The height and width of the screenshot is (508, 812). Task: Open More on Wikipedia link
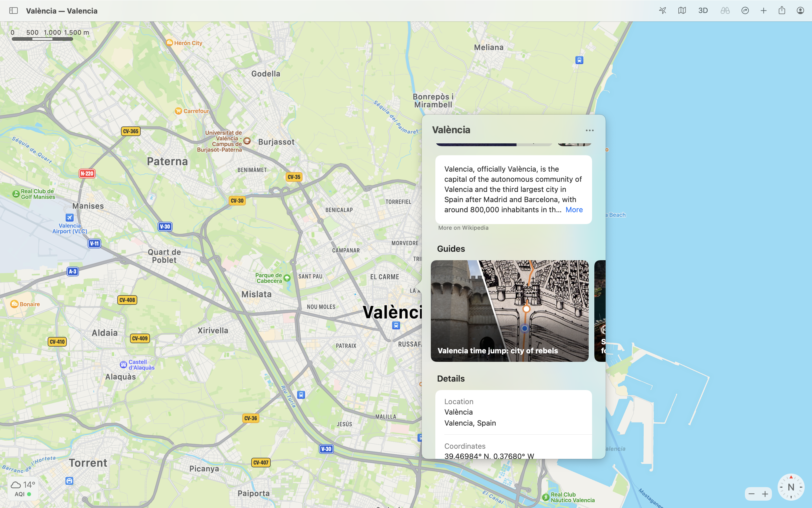tap(463, 228)
